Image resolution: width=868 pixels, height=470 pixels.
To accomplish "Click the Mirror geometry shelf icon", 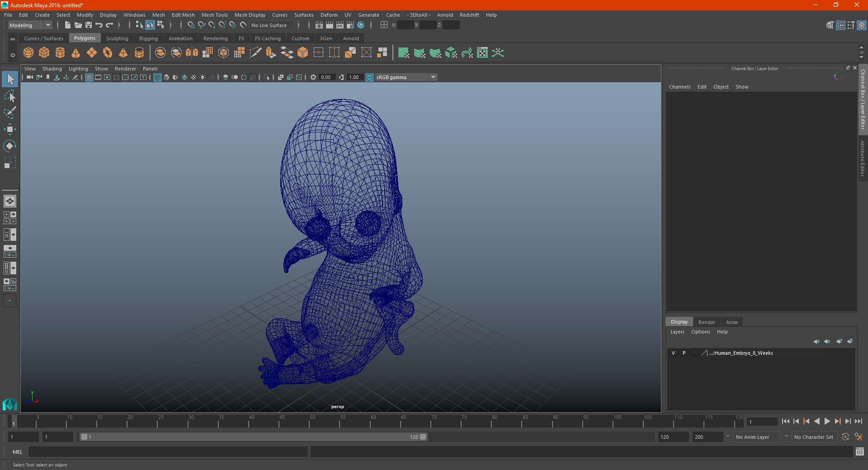I will 192,53.
